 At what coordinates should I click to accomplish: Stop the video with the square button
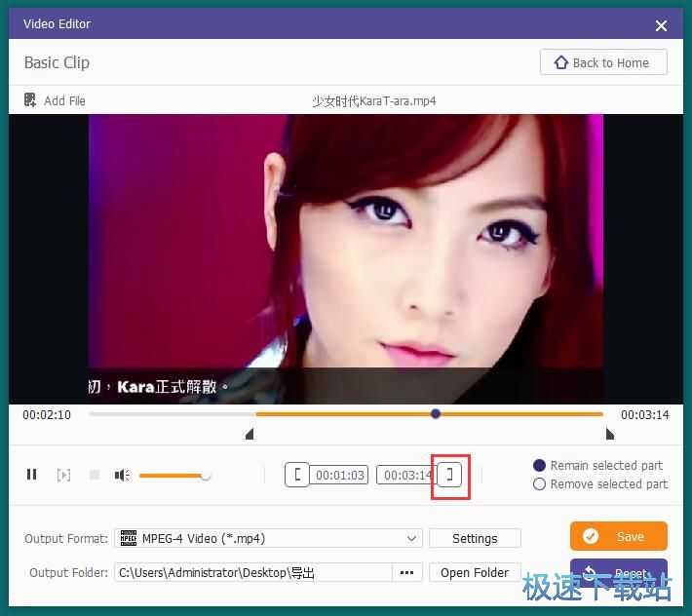(95, 475)
